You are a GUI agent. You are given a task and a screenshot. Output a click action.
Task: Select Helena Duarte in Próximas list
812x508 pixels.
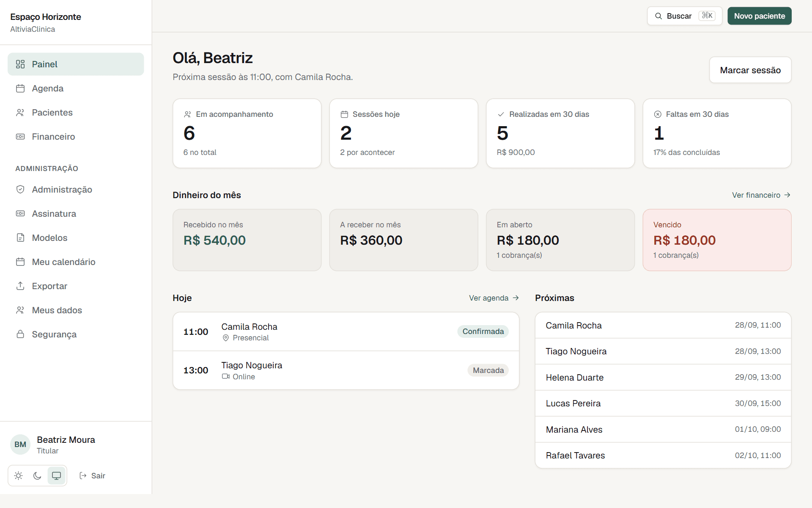pyautogui.click(x=663, y=378)
